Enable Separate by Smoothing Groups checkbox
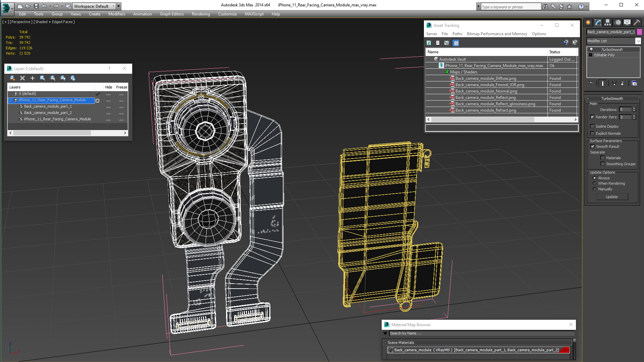 (x=602, y=164)
